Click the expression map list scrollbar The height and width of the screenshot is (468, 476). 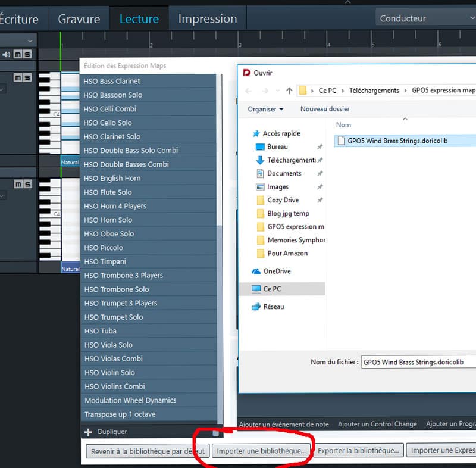point(220,298)
